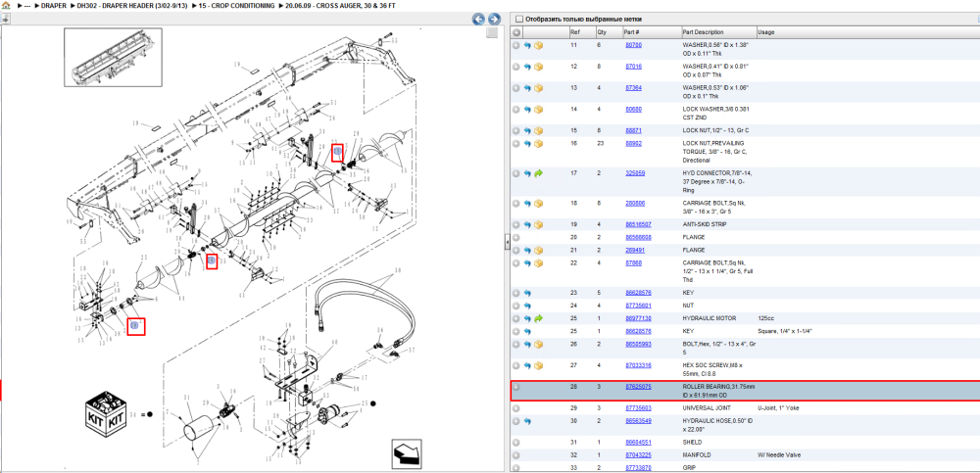
Task: Select the 'SHIELD' description text
Action: (691, 442)
